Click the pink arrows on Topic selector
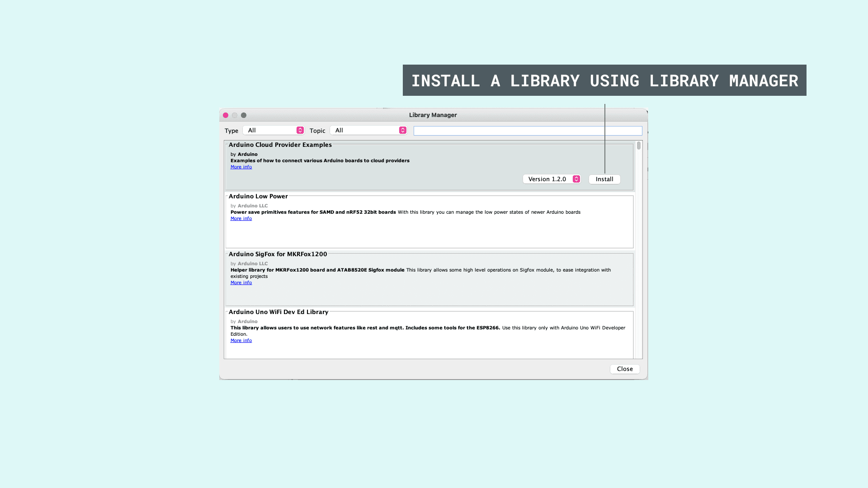Viewport: 868px width, 488px height. click(403, 131)
